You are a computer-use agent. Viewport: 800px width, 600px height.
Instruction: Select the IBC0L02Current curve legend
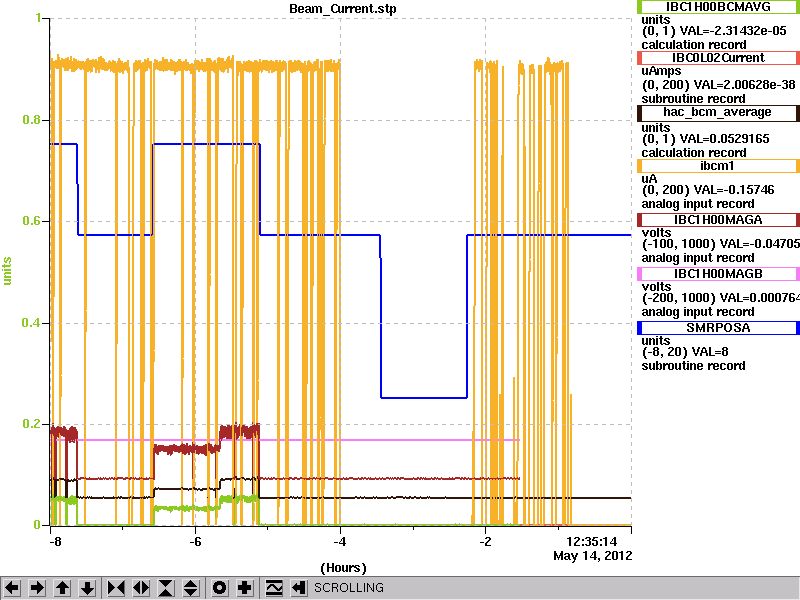[718, 58]
